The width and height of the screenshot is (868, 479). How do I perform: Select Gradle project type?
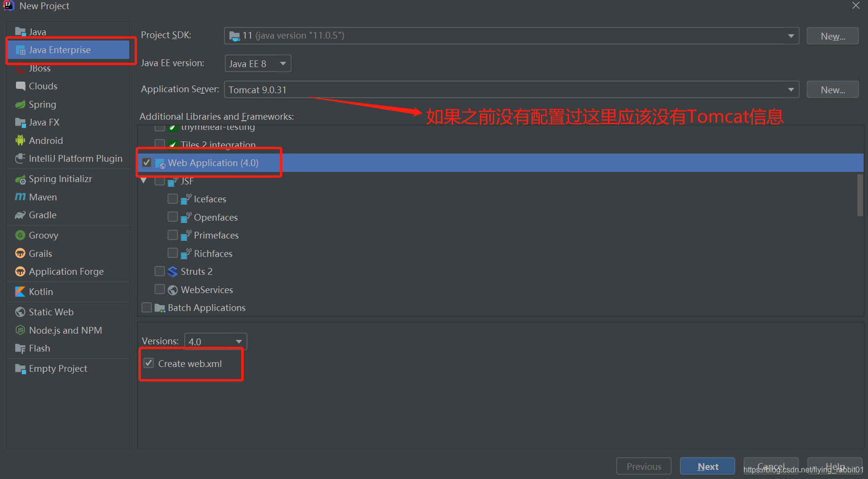point(69,215)
